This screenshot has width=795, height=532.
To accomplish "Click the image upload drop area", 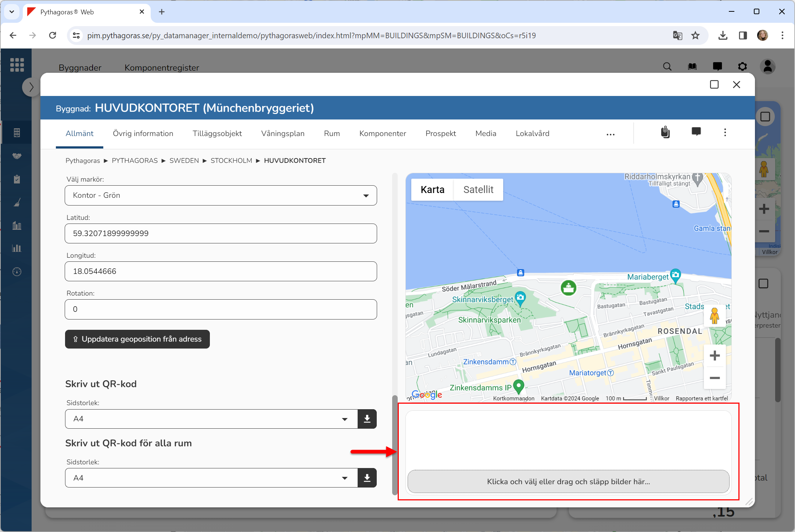I will pos(568,481).
